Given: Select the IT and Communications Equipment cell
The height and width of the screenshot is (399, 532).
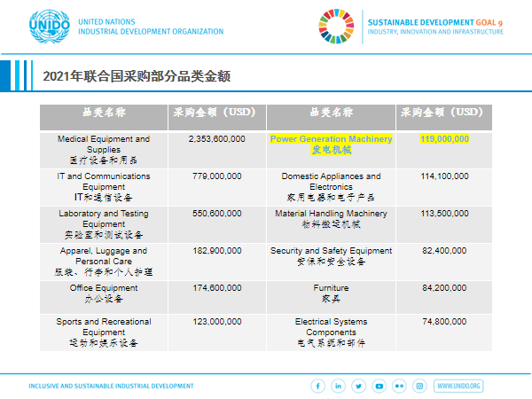Looking at the screenshot, I should point(104,187).
